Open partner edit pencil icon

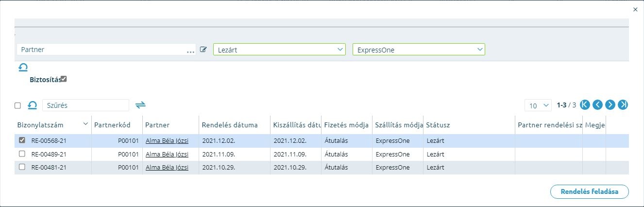(203, 50)
